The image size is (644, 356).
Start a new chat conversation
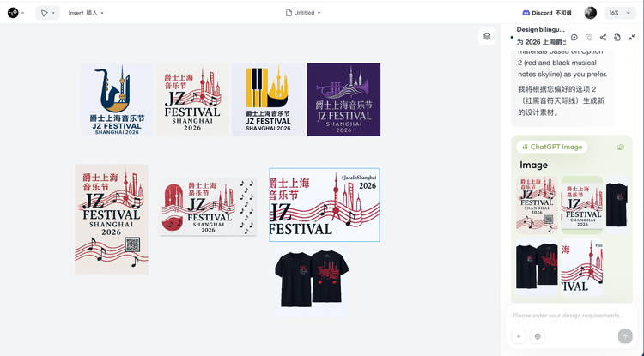[574, 38]
